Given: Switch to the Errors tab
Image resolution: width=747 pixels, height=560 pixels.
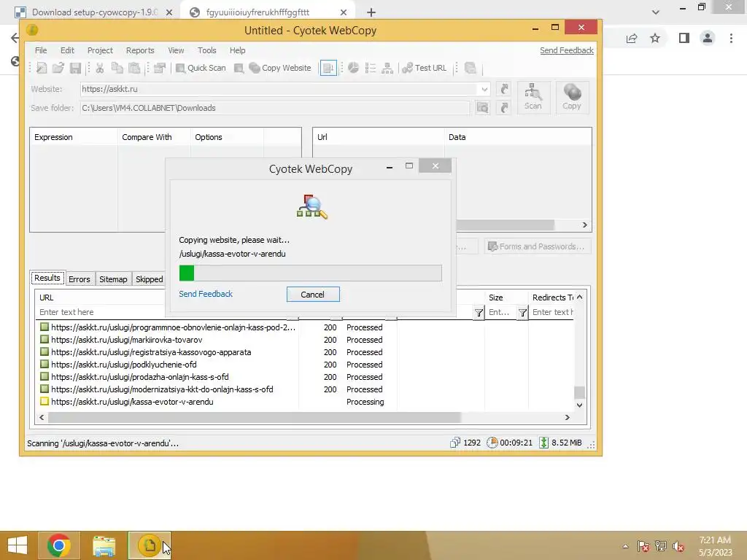Looking at the screenshot, I should [x=79, y=279].
